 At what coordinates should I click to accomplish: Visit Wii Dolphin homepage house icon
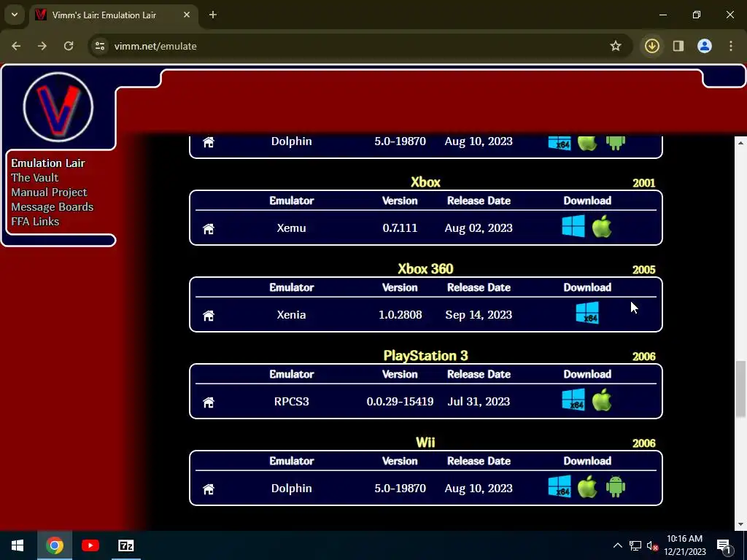(209, 489)
